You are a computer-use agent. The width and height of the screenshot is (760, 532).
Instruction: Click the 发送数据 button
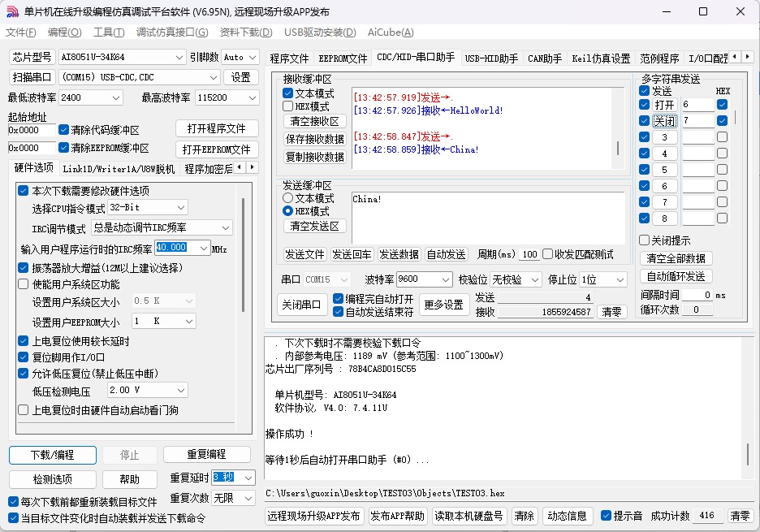coord(399,254)
